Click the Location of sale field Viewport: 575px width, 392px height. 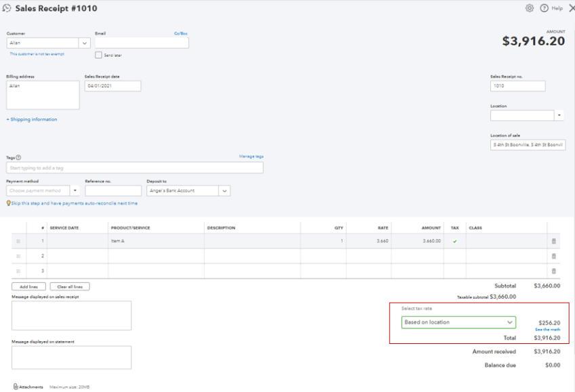pos(528,145)
